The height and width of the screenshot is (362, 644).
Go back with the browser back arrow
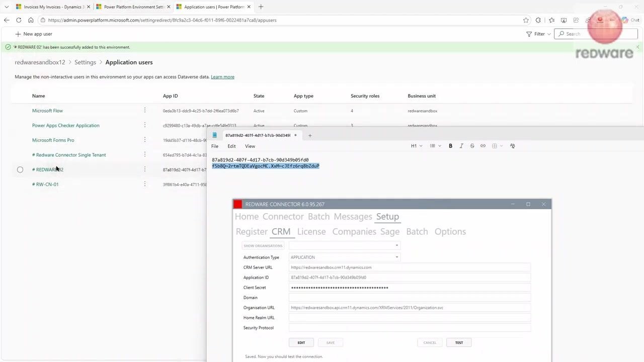(x=6, y=20)
